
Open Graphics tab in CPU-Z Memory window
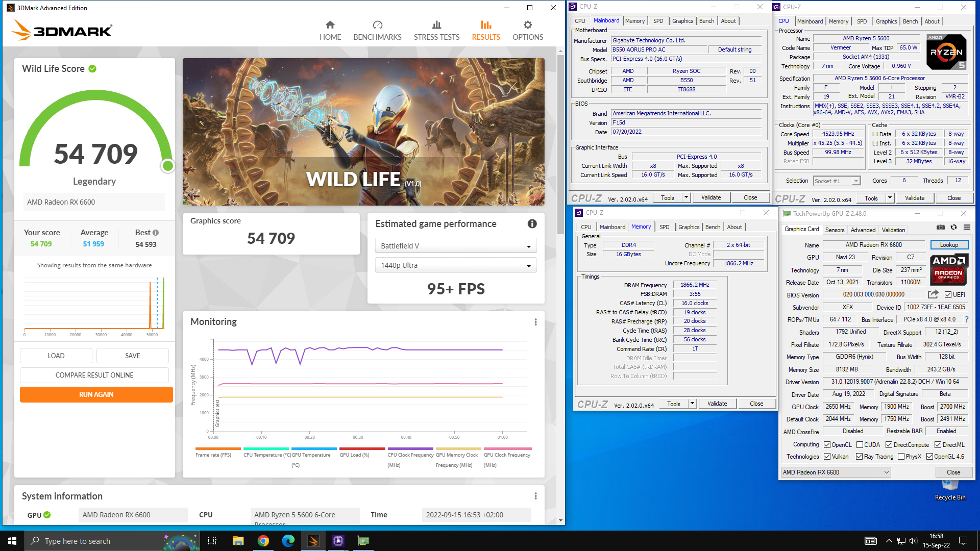tap(689, 227)
